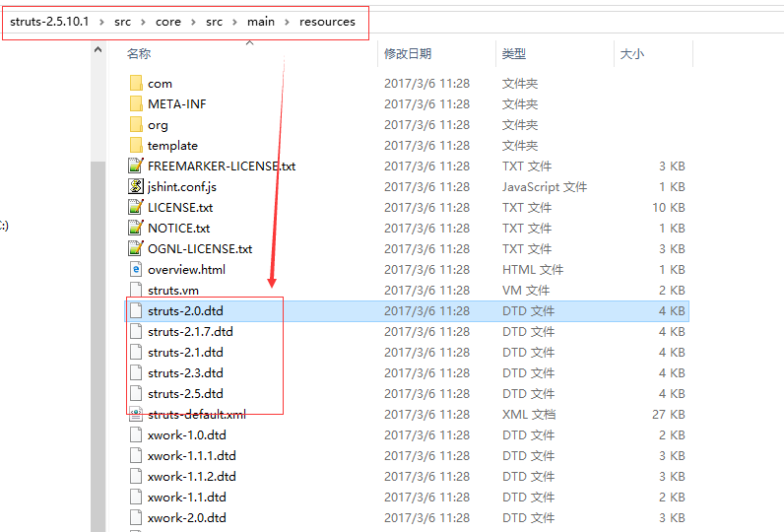Click the 10 KB size cell
Screen dimensions: 784x532
[x=669, y=208]
